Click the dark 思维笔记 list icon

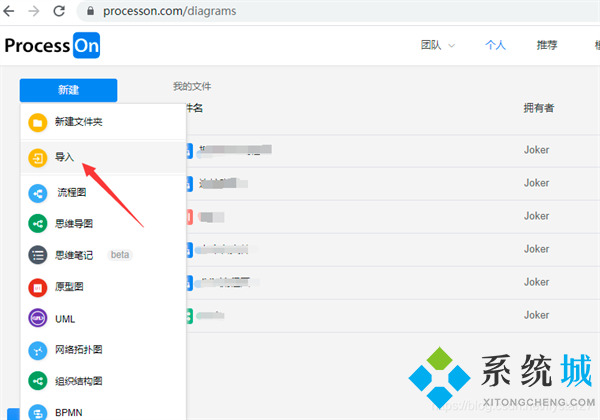tap(38, 255)
